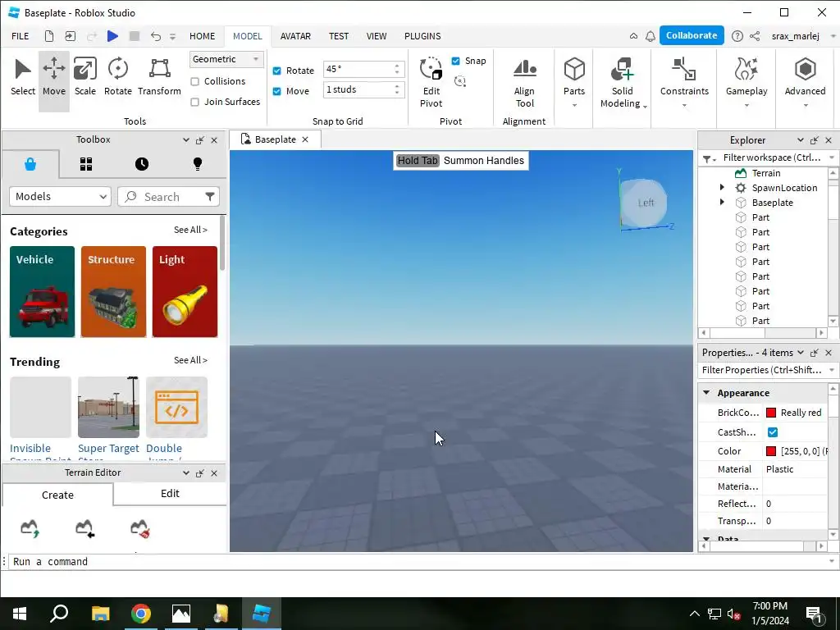Click the Toolbox search filter icon
The image size is (840, 630).
pyautogui.click(x=209, y=197)
